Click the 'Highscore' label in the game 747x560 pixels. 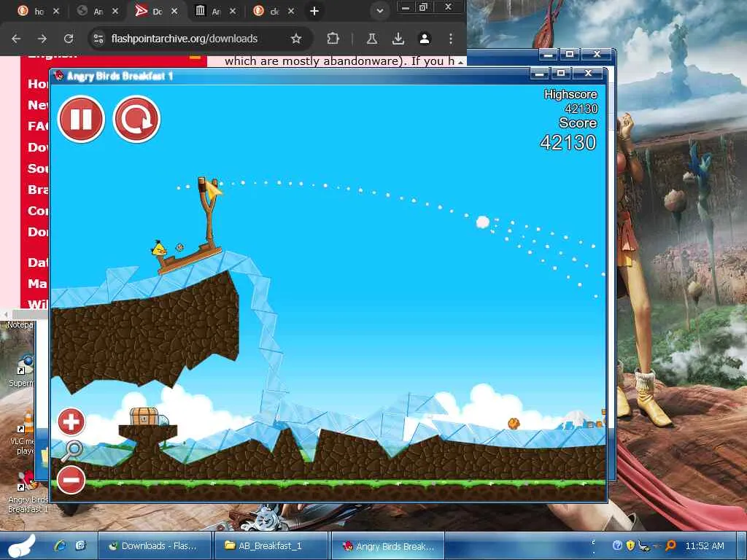570,94
